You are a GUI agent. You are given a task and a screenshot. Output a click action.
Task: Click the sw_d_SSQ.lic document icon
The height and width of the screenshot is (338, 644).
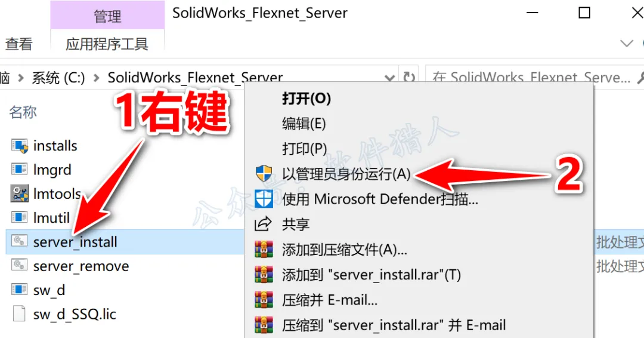click(x=19, y=314)
